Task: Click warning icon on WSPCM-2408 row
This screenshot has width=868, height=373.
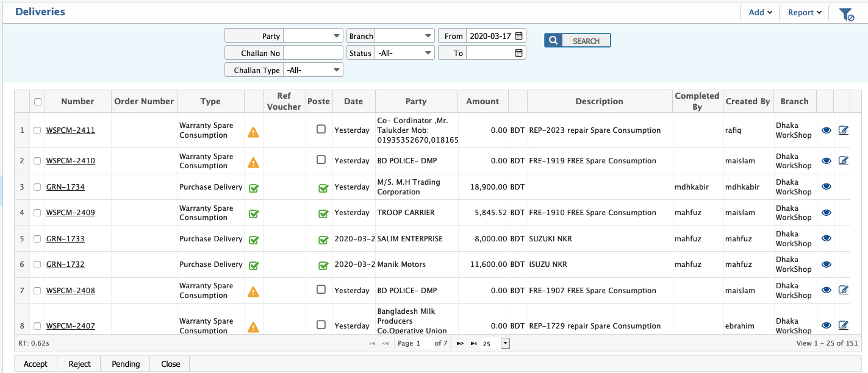Action: click(x=253, y=291)
